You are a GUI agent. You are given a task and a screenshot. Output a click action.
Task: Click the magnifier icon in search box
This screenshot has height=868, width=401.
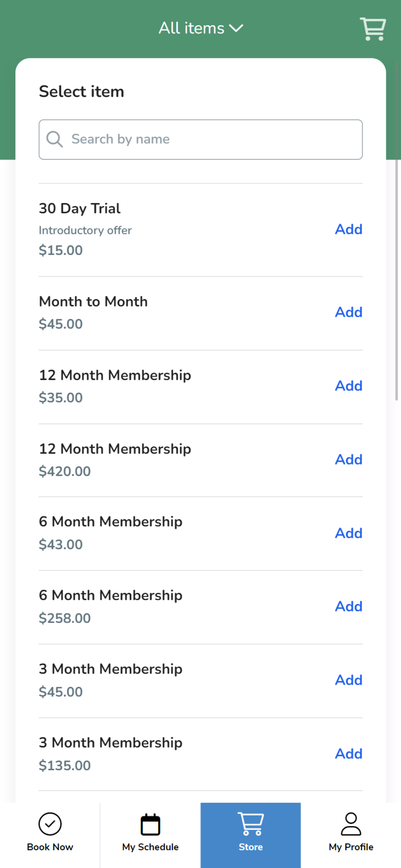tap(55, 139)
